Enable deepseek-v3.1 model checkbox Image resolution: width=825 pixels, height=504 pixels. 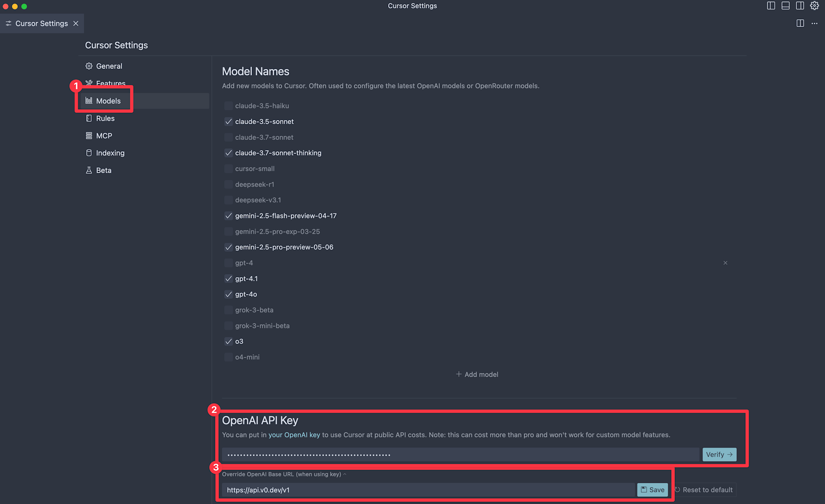pyautogui.click(x=228, y=200)
